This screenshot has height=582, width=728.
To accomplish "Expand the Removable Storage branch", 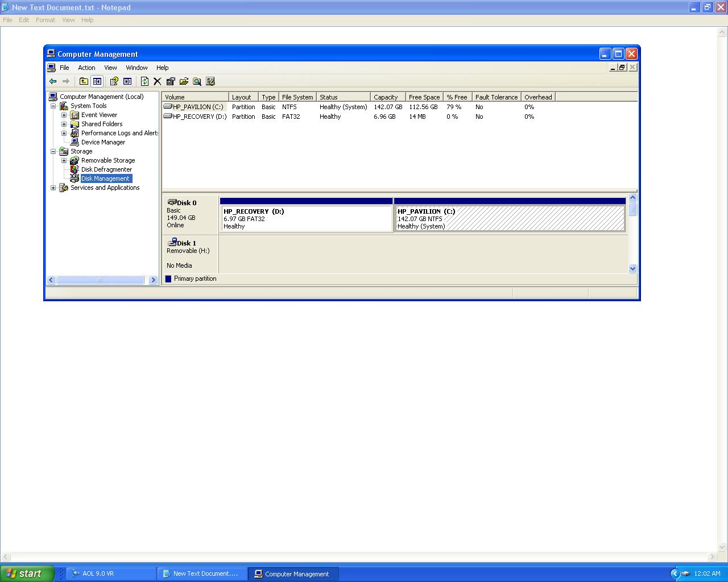I will pos(64,160).
